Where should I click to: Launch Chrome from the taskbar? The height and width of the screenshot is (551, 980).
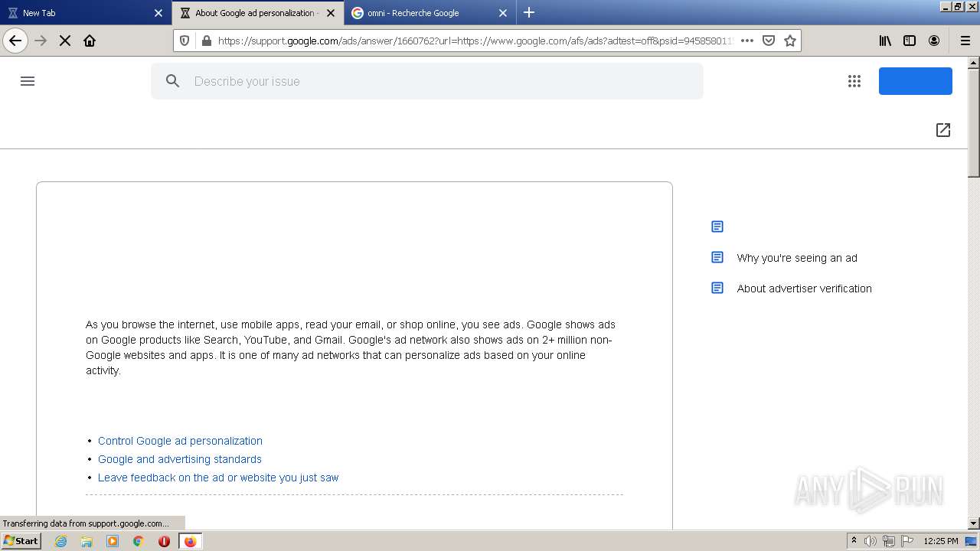[139, 541]
